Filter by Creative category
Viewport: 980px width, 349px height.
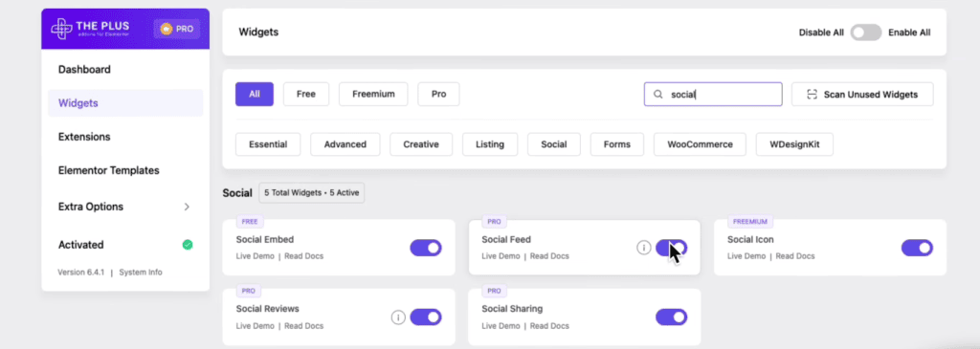tap(421, 144)
